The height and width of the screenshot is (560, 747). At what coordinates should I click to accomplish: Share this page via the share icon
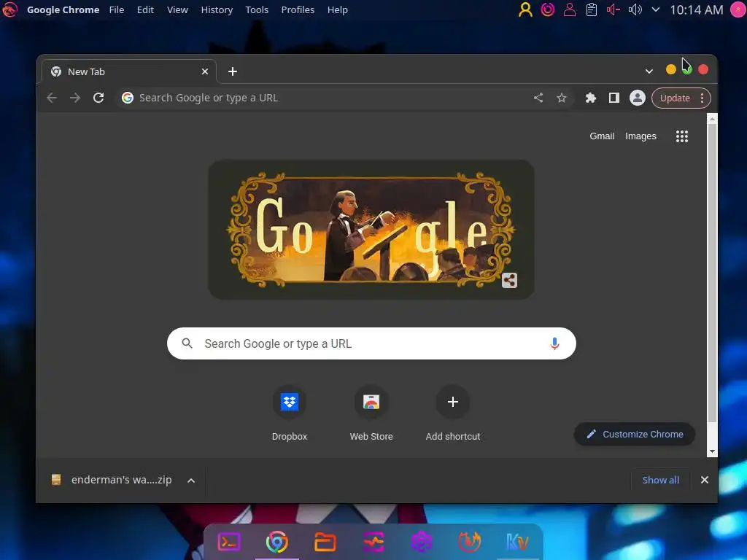click(538, 98)
